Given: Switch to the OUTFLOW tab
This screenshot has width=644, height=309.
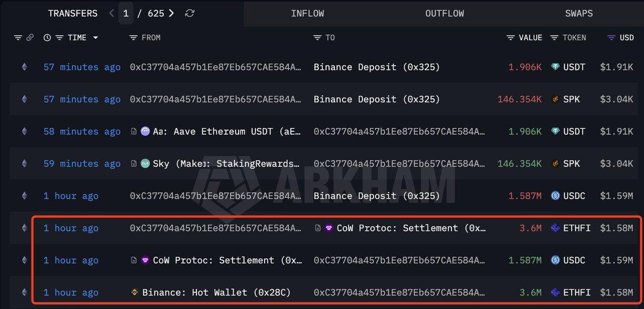Looking at the screenshot, I should (x=444, y=13).
